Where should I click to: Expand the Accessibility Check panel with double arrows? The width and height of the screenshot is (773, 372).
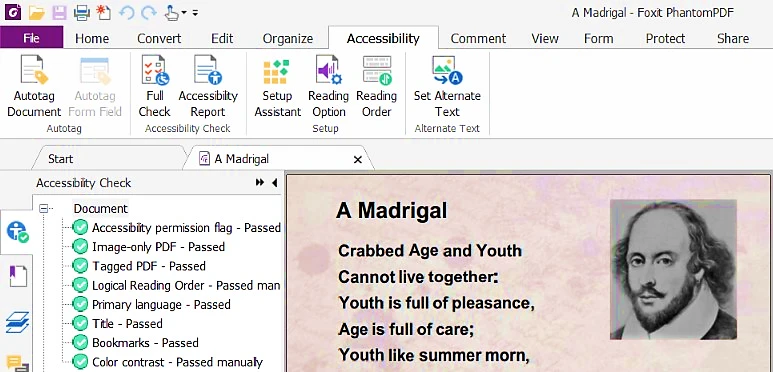[260, 183]
